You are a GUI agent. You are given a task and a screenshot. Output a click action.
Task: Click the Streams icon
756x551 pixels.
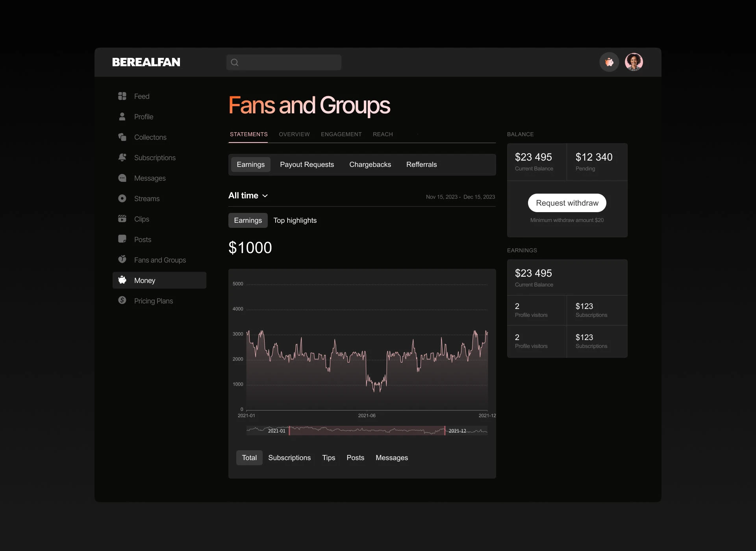[122, 198]
